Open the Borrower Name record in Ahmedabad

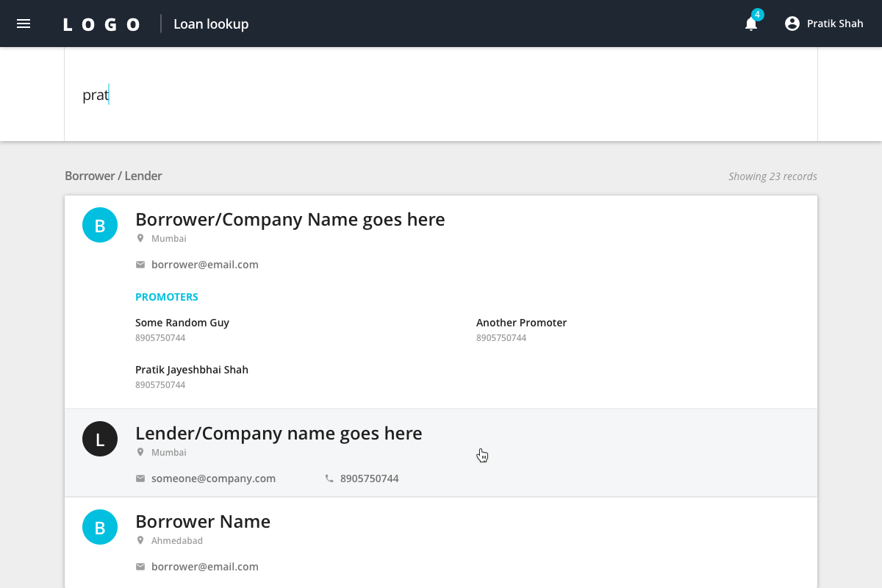pyautogui.click(x=203, y=522)
